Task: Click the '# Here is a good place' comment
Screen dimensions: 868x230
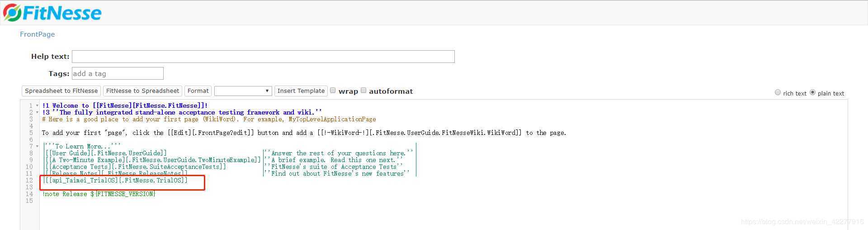Action: [209, 119]
